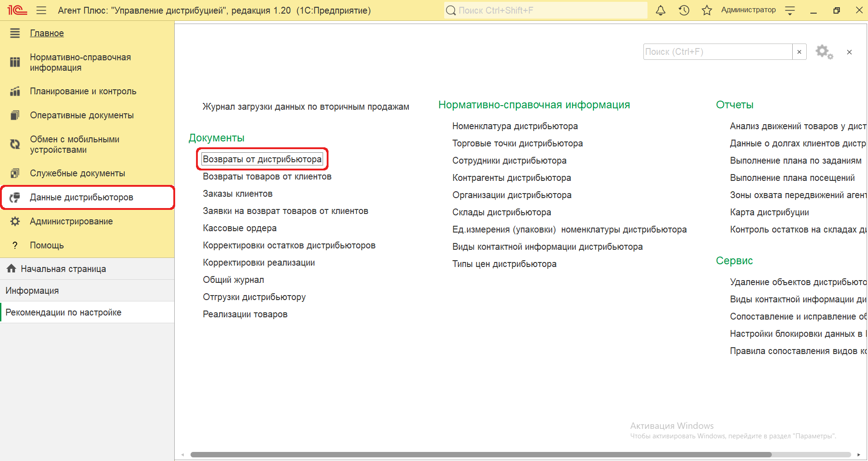Viewport: 868px width, 461px height.
Task: Click left arrow of horizontal scrollbar
Action: click(183, 455)
